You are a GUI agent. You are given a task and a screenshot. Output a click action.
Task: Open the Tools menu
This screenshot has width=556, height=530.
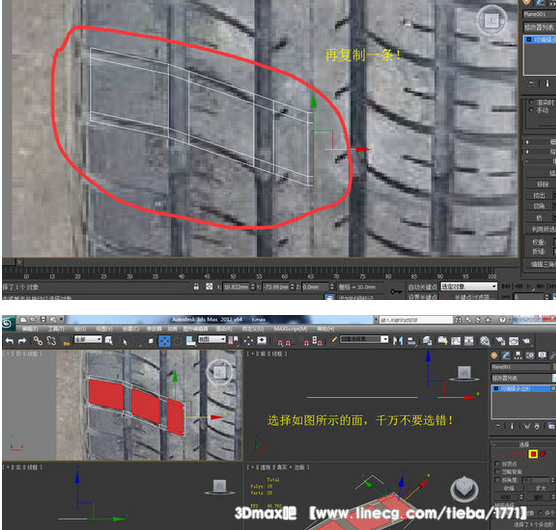click(x=56, y=329)
